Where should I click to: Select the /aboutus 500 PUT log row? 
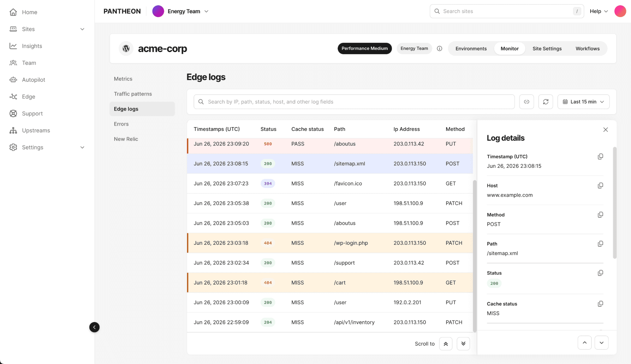(330, 145)
